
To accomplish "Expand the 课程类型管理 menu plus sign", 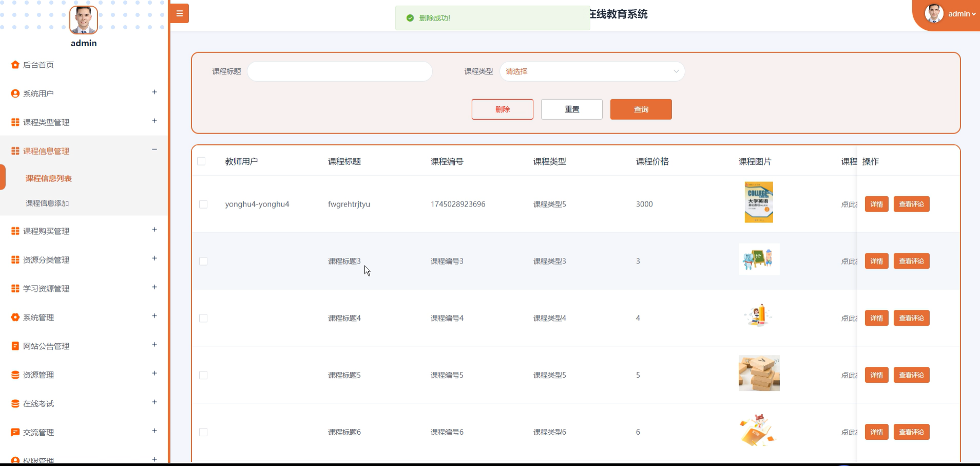I will [155, 121].
